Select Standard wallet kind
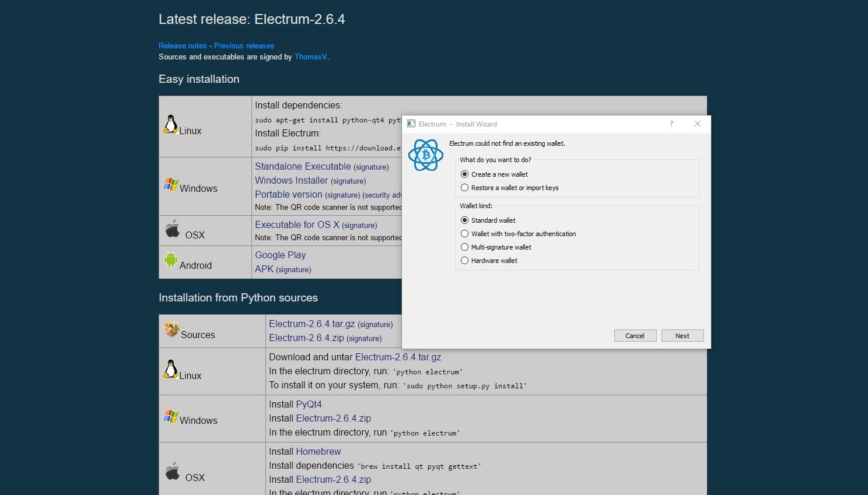The image size is (868, 495). pos(488,220)
